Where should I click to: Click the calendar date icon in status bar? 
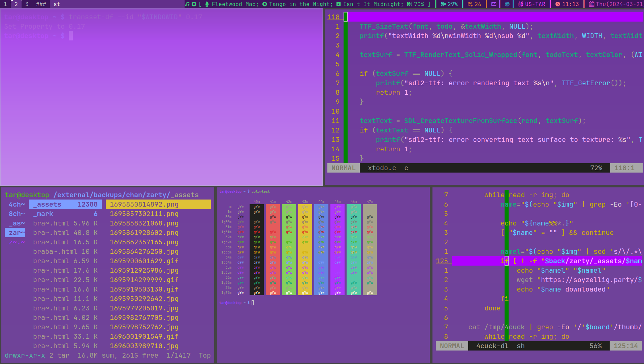point(591,4)
